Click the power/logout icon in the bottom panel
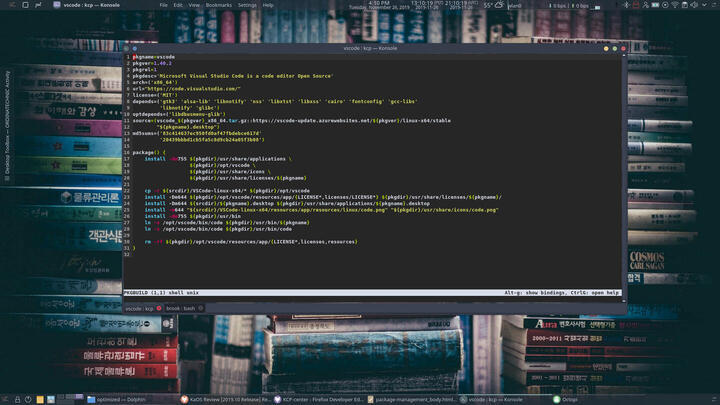 (28, 399)
